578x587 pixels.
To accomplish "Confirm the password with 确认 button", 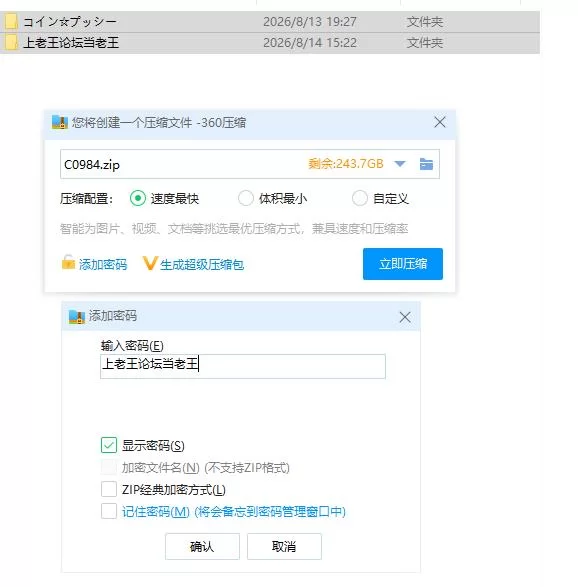I will pyautogui.click(x=202, y=547).
